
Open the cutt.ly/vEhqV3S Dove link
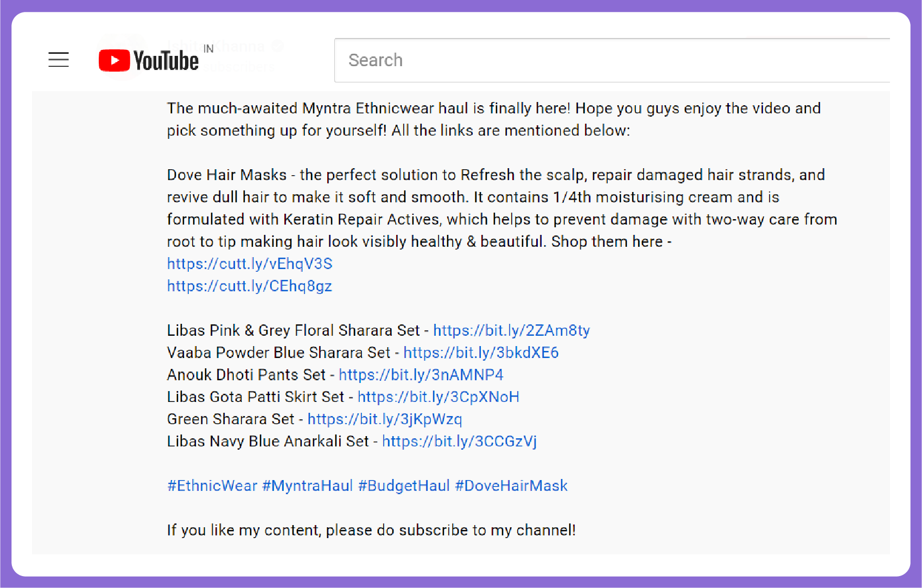[250, 264]
